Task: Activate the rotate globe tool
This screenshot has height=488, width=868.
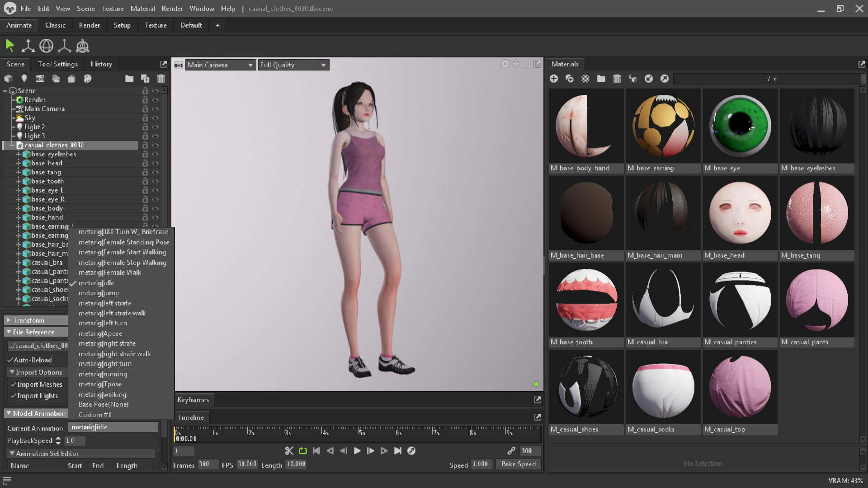Action: click(x=46, y=46)
